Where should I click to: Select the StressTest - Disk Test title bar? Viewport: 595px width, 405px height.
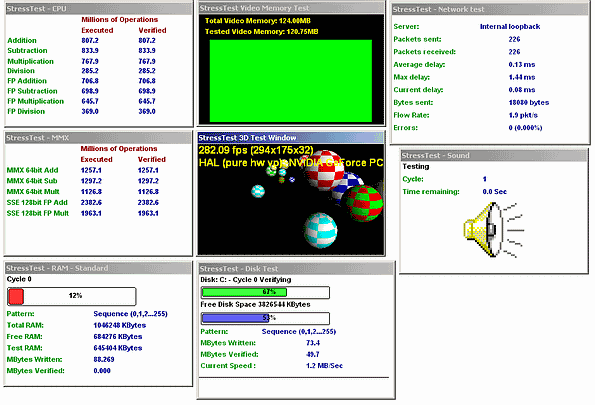tap(296, 269)
